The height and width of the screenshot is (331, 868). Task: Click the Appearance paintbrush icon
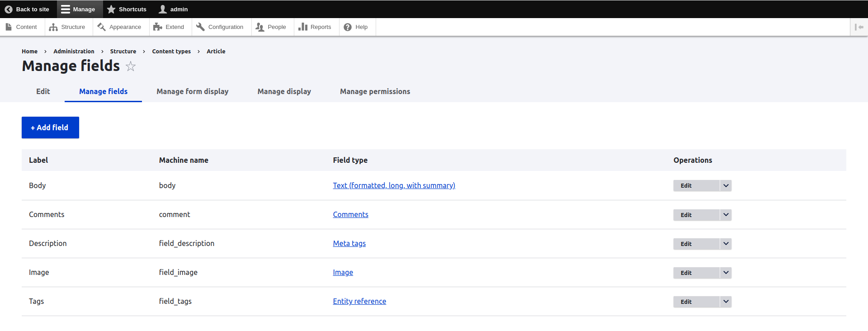(101, 27)
